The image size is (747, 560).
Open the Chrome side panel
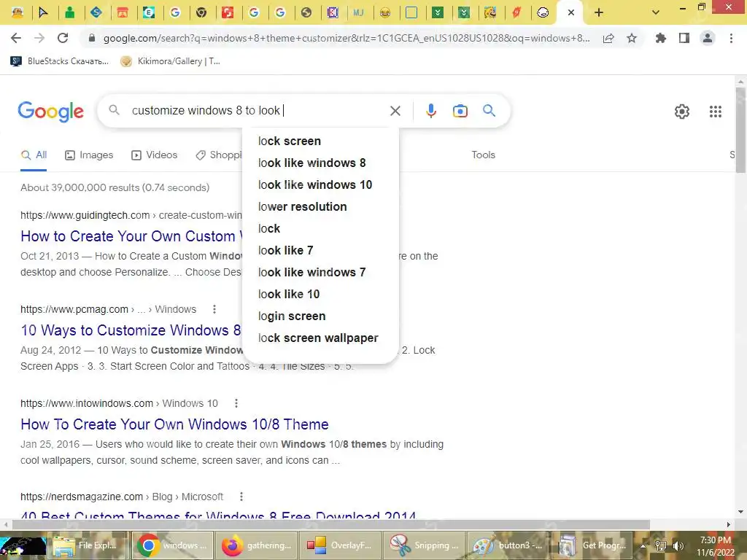[684, 38]
